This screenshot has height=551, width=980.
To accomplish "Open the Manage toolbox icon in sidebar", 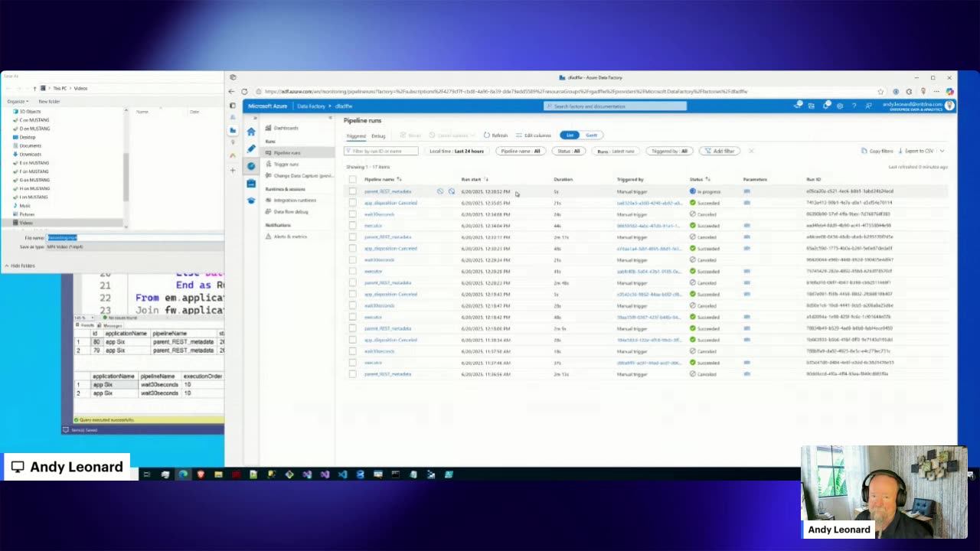I will click(x=250, y=183).
